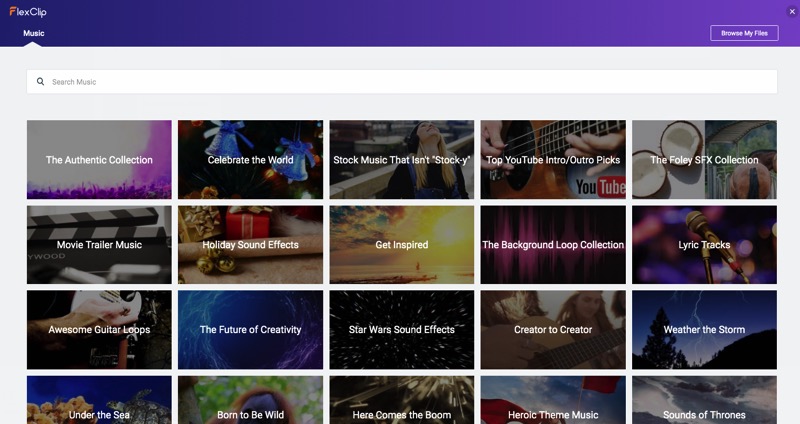Open the Holiday Sound Effects collection

[251, 245]
